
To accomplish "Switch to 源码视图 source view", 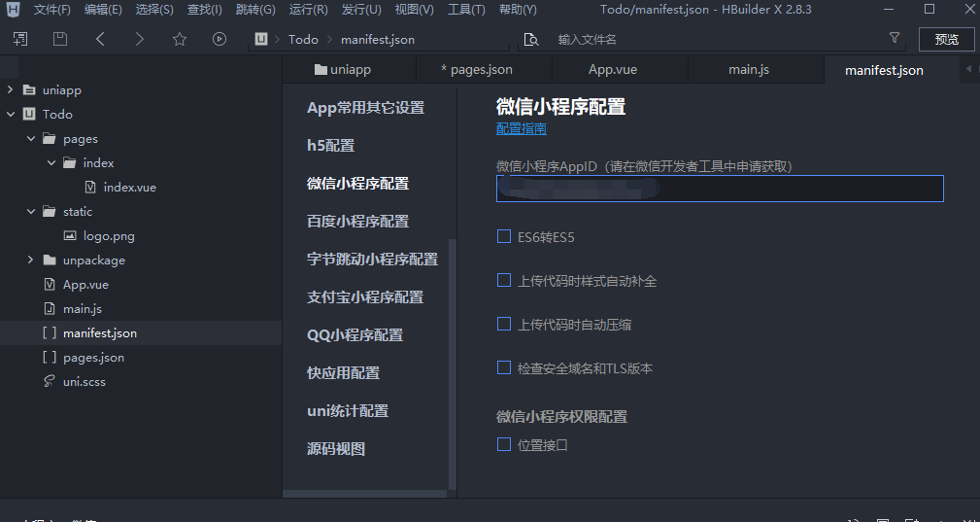I will point(336,449).
